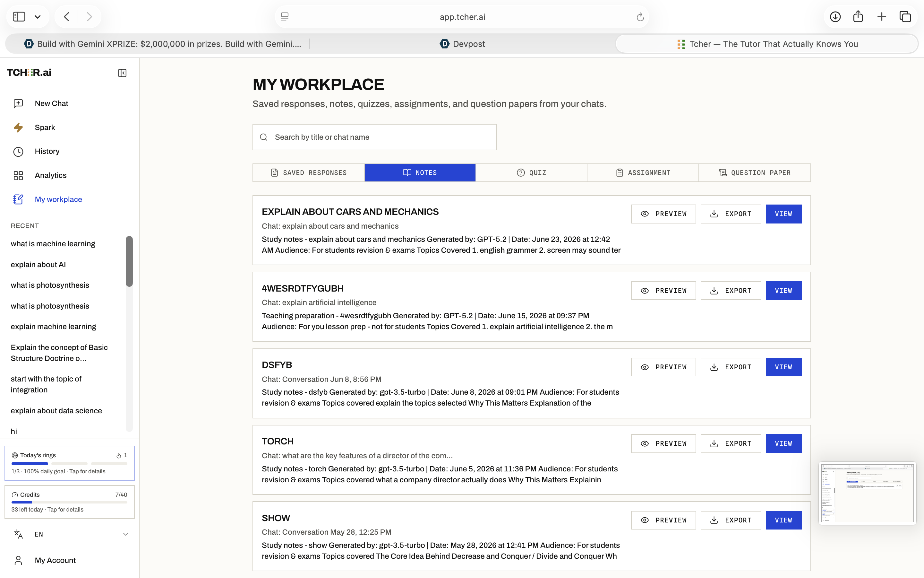
Task: Collapse the TCHER.ai sidebar panel icon
Action: click(x=122, y=73)
